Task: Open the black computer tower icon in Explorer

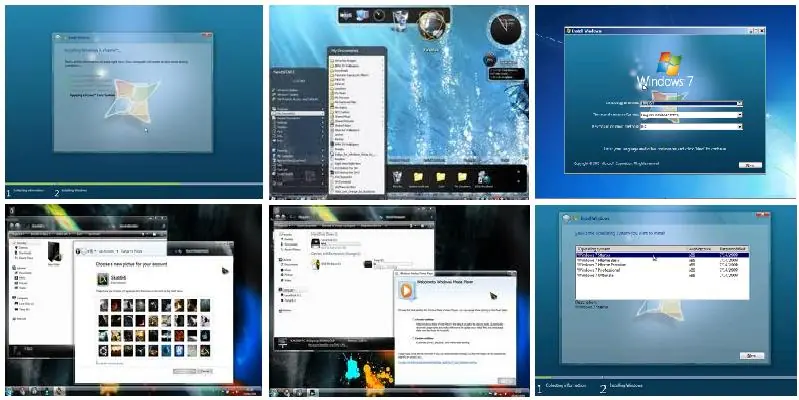Action: 54,252
